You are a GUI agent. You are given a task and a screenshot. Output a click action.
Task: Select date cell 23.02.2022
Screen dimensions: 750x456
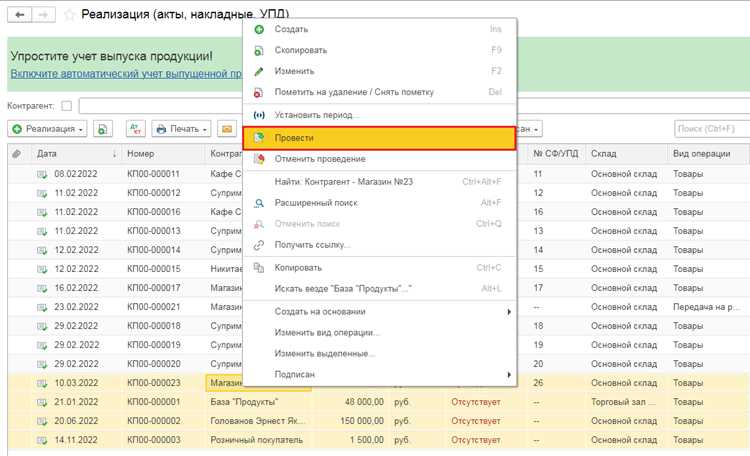coord(77,307)
